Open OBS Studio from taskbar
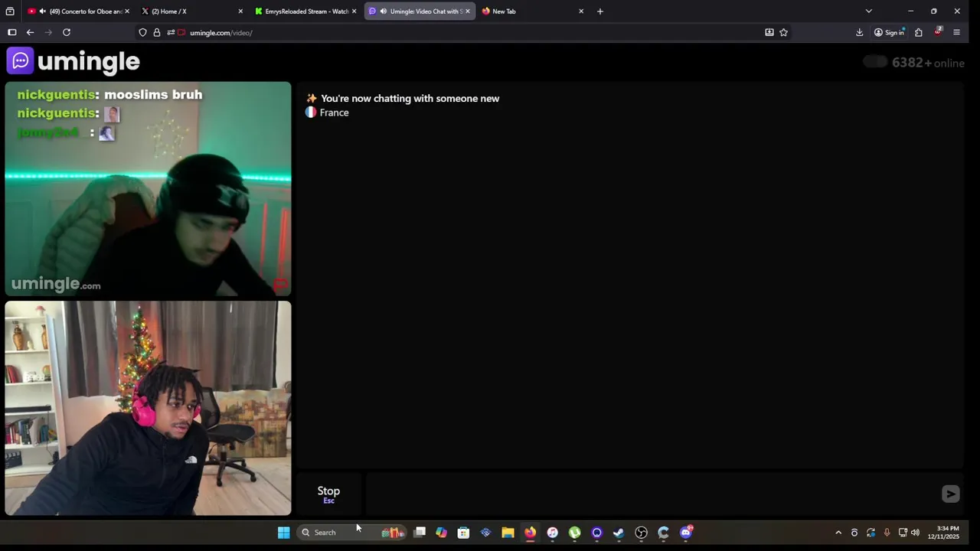The image size is (980, 551). point(641,533)
